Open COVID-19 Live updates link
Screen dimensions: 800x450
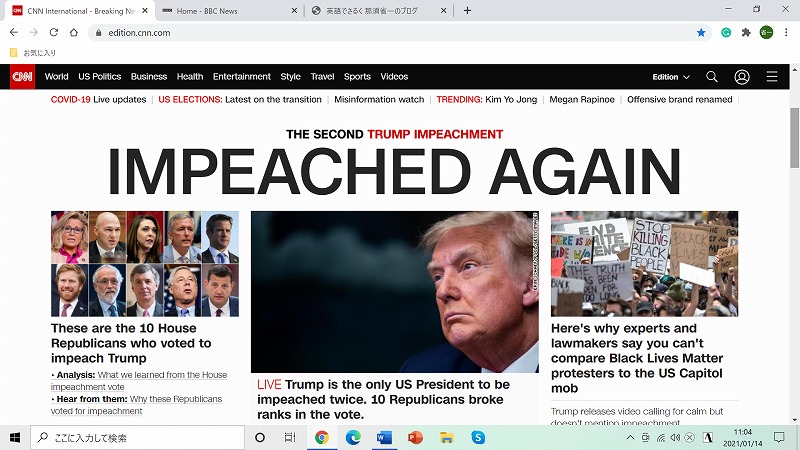(98, 99)
